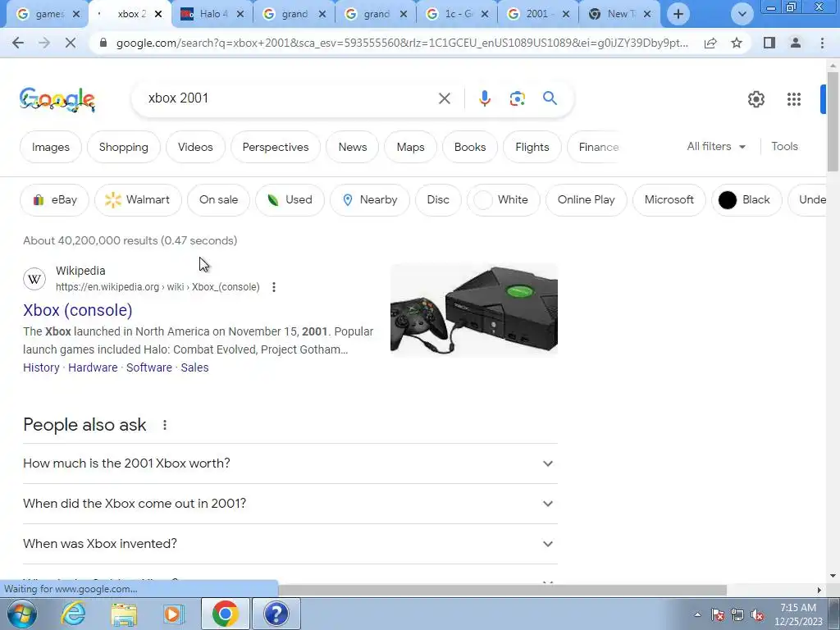Expand 'How much is the 2001 Xbox worth?'
Screen dimensions: 840x630
tap(290, 463)
